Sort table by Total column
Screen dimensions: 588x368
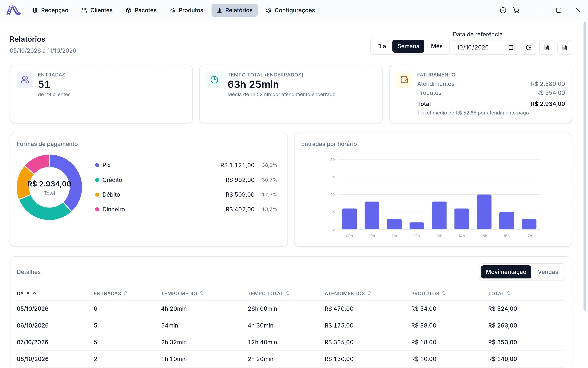499,294
